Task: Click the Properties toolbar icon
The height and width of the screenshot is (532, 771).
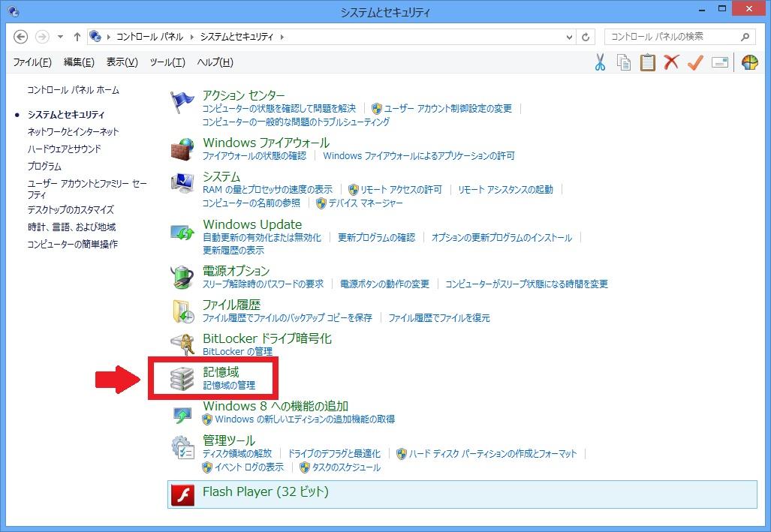Action: click(719, 62)
